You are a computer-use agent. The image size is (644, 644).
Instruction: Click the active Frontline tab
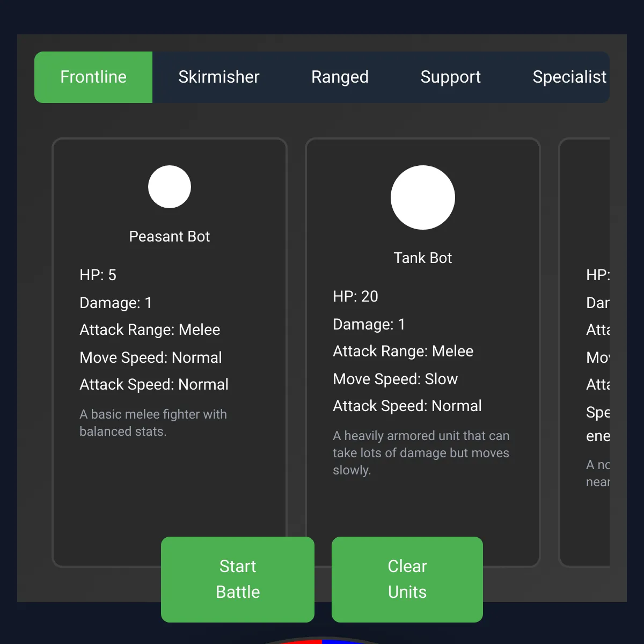(x=93, y=77)
